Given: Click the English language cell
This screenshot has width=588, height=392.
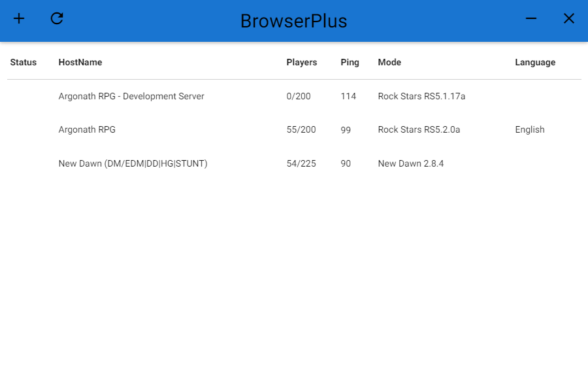Looking at the screenshot, I should tap(529, 130).
